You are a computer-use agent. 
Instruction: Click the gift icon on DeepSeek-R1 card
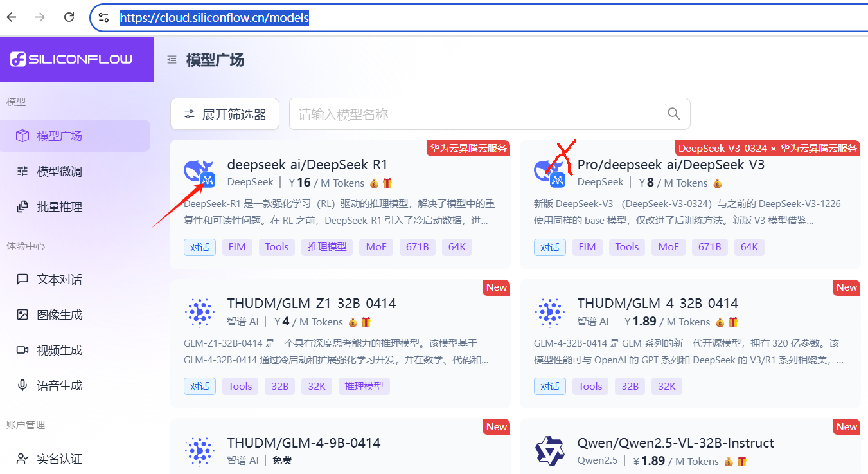tap(387, 183)
